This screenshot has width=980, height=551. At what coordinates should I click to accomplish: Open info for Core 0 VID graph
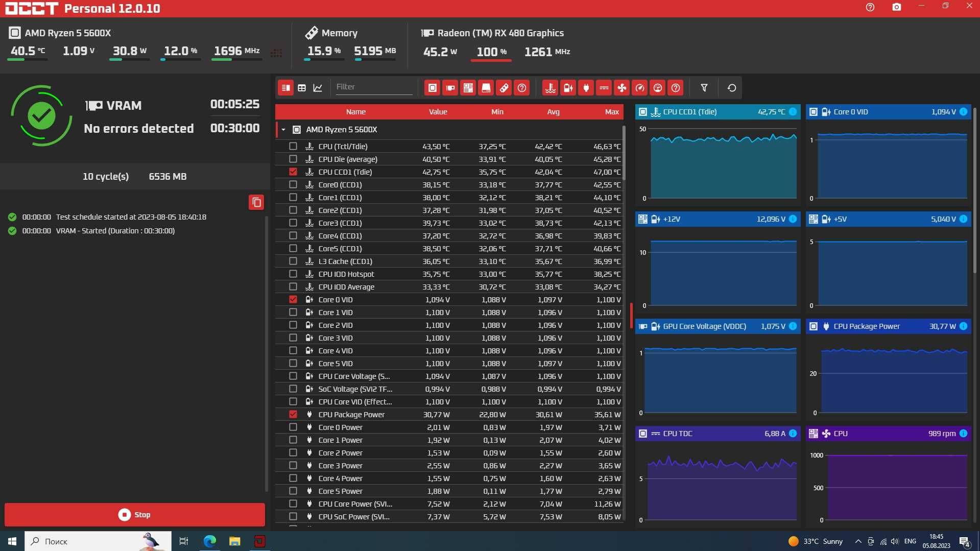click(x=963, y=112)
